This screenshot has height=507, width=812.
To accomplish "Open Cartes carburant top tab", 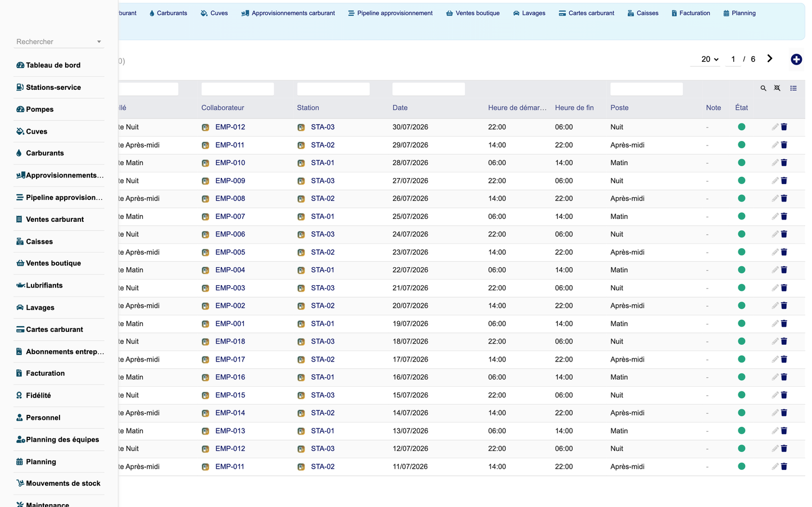I will click(586, 13).
